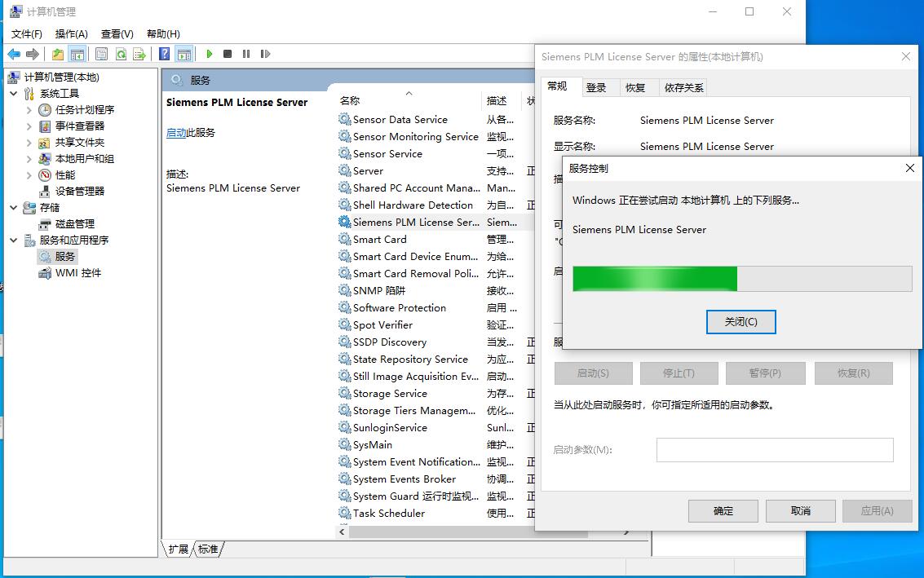
Task: Click the refresh toolbar icon
Action: click(121, 54)
